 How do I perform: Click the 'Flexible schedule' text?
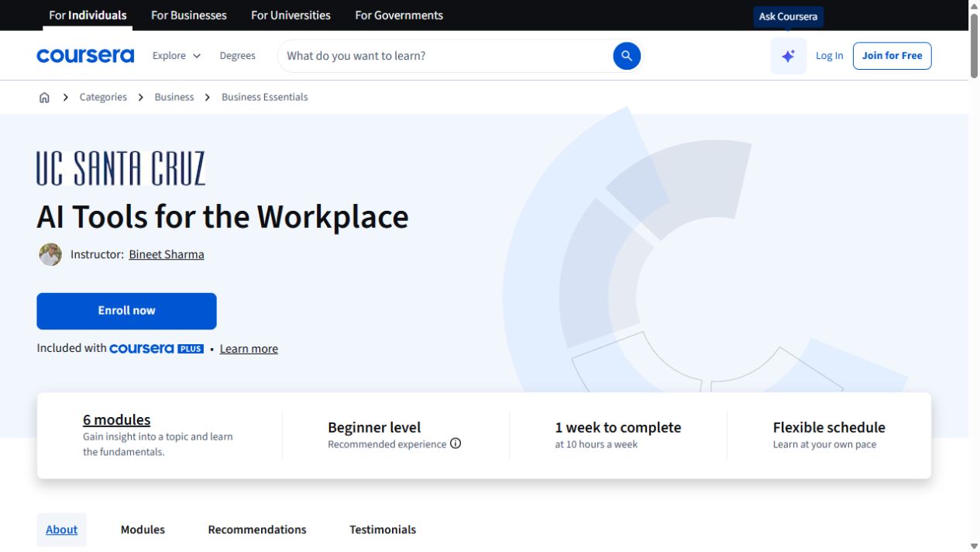(829, 427)
